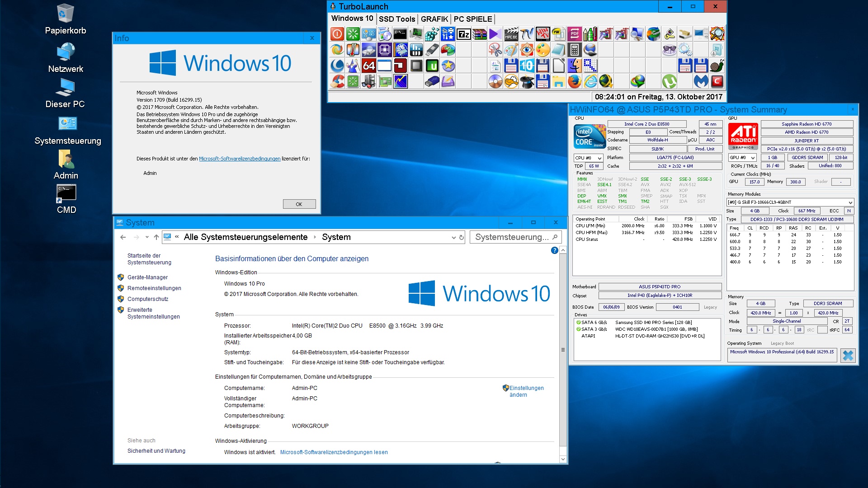Click OK in the Info dialog
The width and height of the screenshot is (868, 488).
click(x=299, y=204)
